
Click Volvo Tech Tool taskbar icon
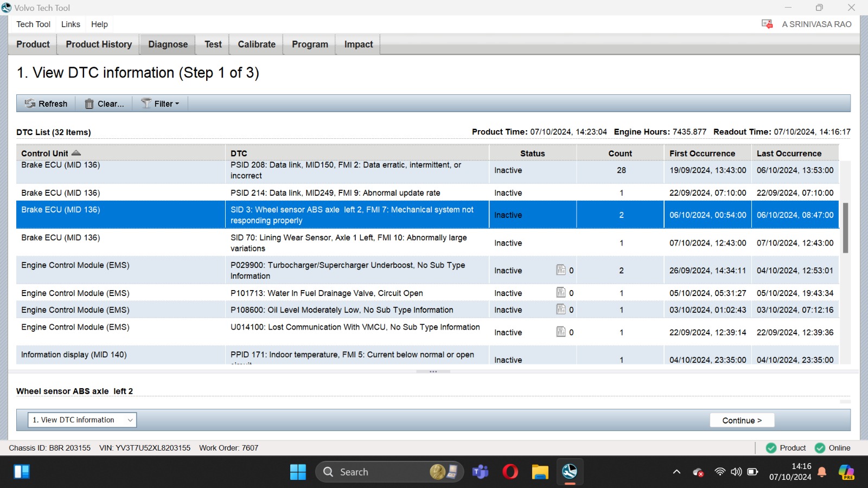[570, 472]
